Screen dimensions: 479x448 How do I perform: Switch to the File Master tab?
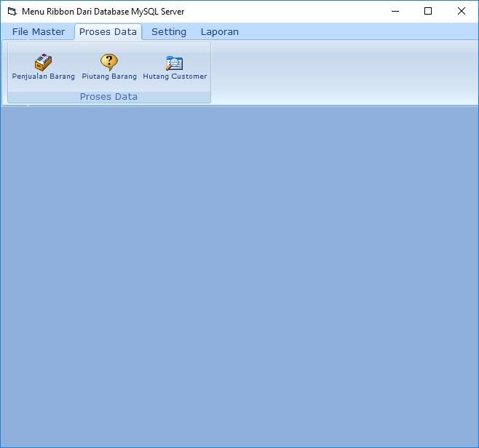[x=39, y=32]
